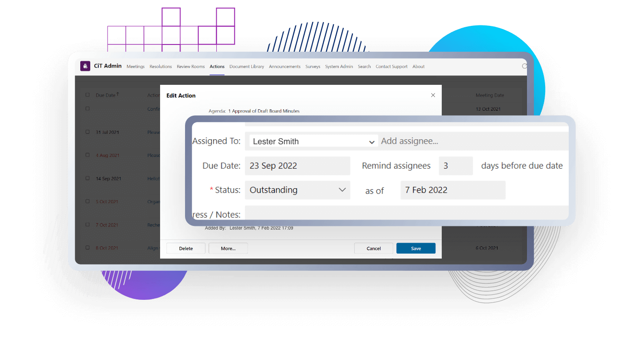Click the CiT Admin app logo icon
The width and height of the screenshot is (644, 357).
[x=85, y=66]
